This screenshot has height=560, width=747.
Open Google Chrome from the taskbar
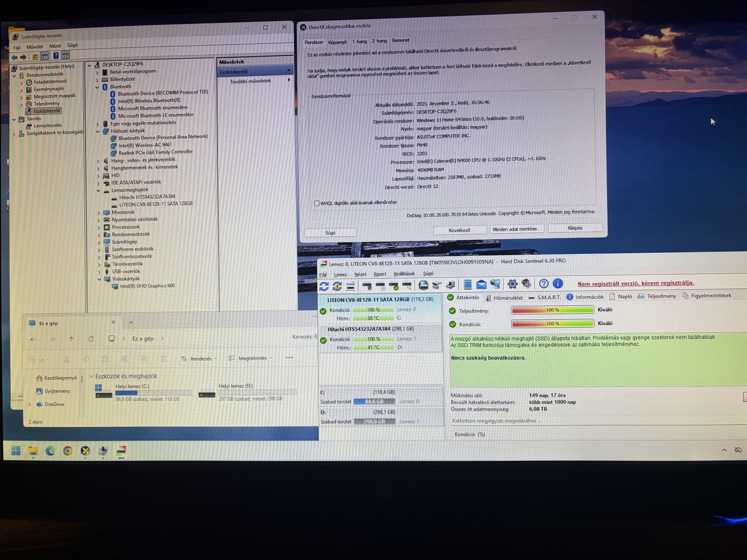point(67,451)
